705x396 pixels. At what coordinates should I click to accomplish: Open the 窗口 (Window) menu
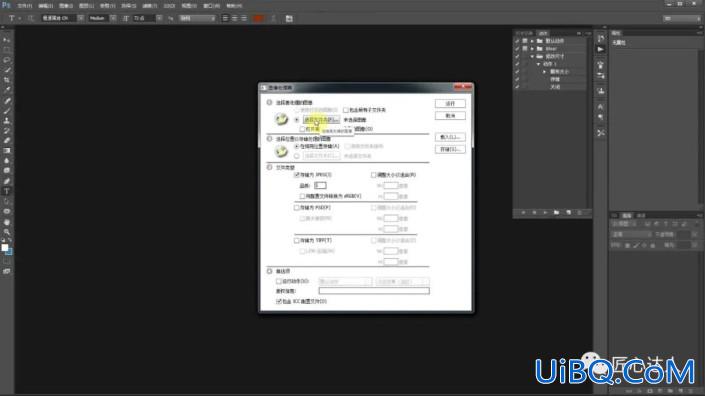[x=211, y=6]
